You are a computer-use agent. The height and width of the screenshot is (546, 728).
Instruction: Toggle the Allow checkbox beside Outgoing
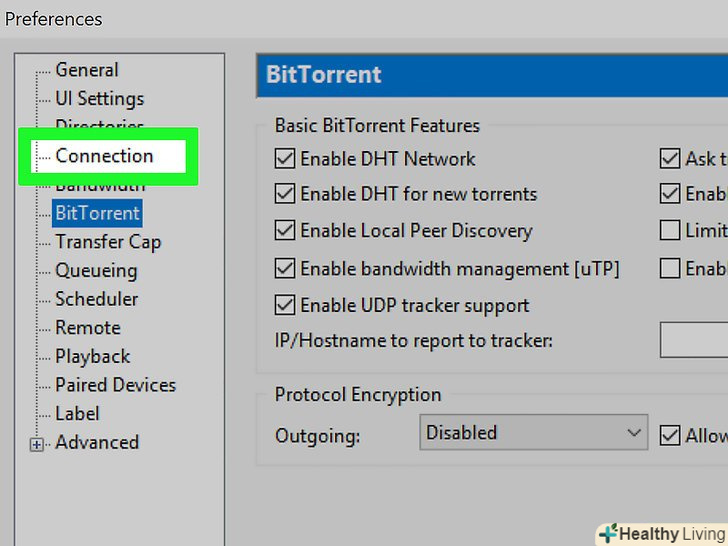670,434
